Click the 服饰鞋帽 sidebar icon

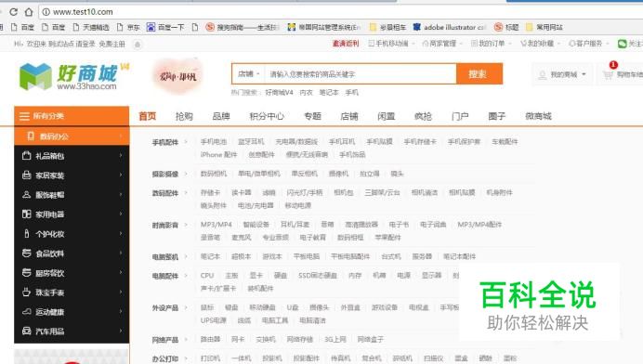(27, 195)
